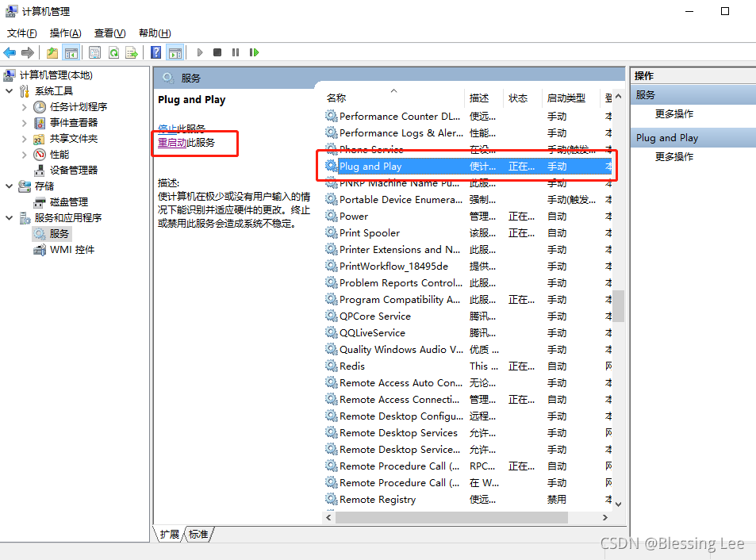Click the Stop Service square icon
This screenshot has height=560, width=756.
[x=217, y=52]
